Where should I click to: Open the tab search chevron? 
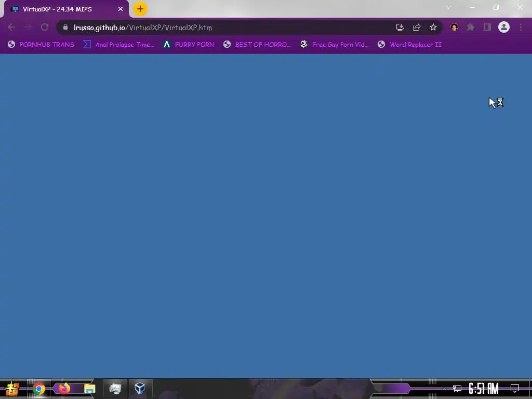point(448,7)
